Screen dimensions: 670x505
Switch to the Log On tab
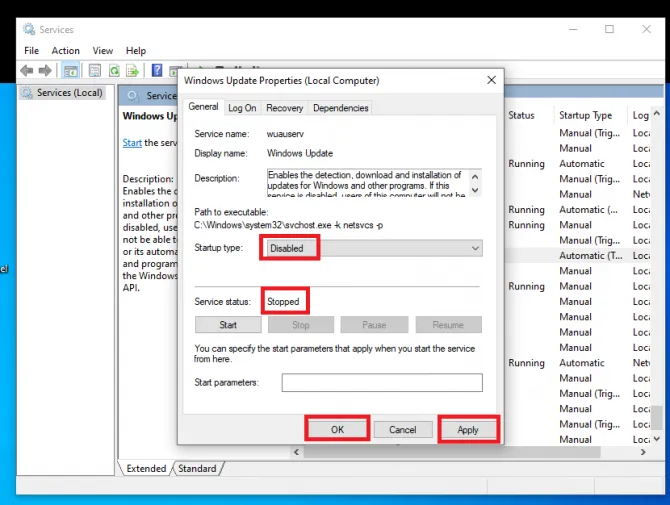pos(242,108)
